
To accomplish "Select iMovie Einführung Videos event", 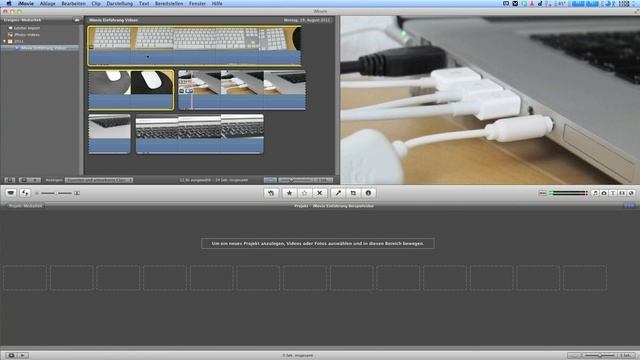I will tap(41, 48).
